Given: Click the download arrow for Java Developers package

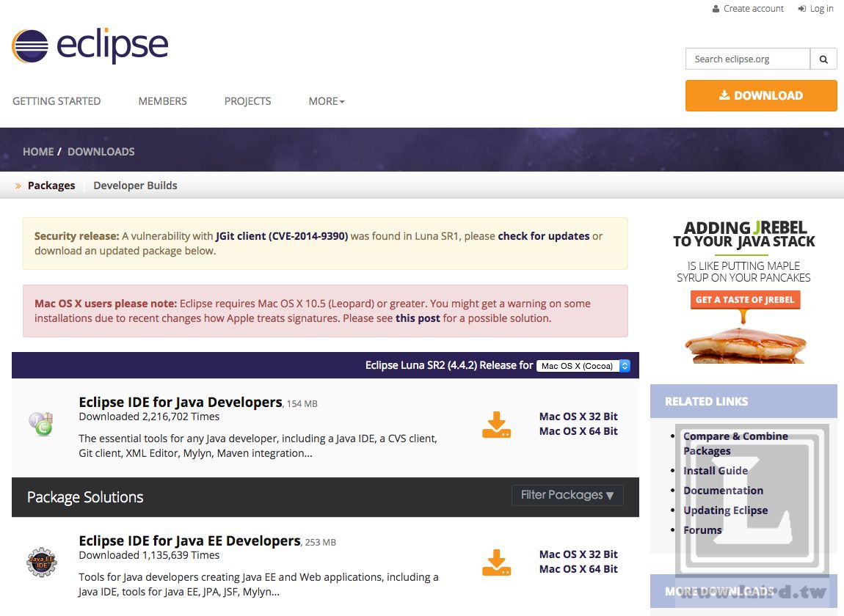Looking at the screenshot, I should (496, 423).
